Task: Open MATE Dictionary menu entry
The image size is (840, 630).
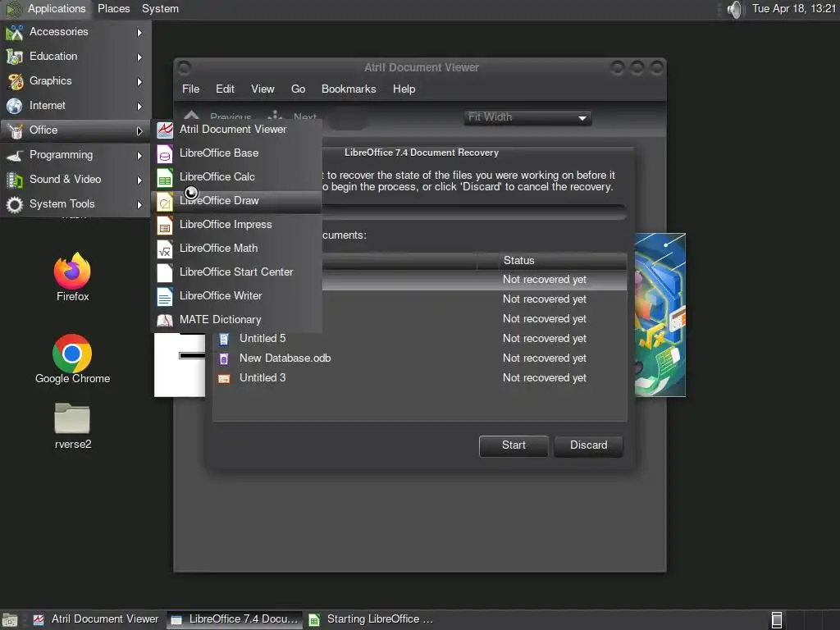Action: pyautogui.click(x=237, y=320)
